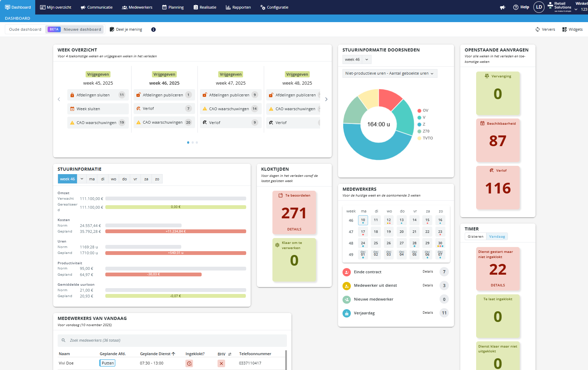Image resolution: width=588 pixels, height=370 pixels.
Task: Click the clock-in status icon for Vivi Doe
Action: click(x=189, y=363)
